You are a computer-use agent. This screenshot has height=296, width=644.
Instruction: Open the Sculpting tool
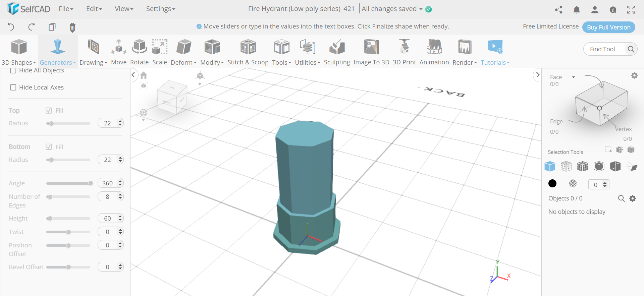(x=337, y=52)
